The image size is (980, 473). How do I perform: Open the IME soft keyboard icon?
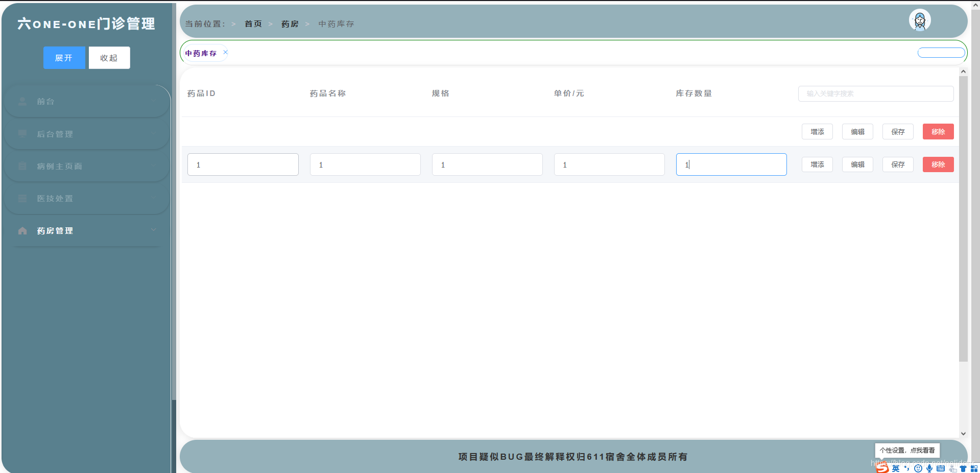pyautogui.click(x=941, y=468)
